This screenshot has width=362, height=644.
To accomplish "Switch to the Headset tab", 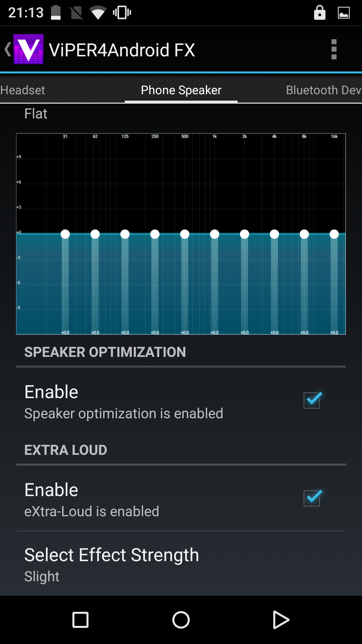I will pyautogui.click(x=23, y=90).
